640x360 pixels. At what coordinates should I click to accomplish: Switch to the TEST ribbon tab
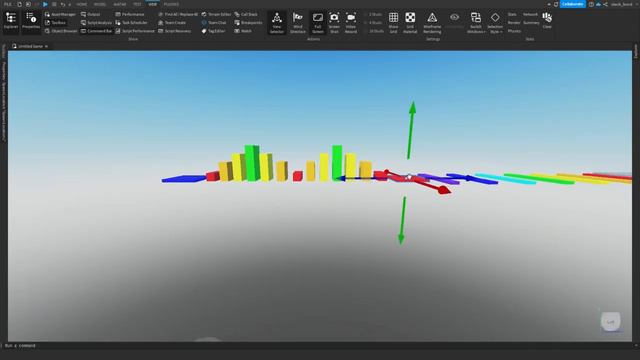(x=137, y=4)
